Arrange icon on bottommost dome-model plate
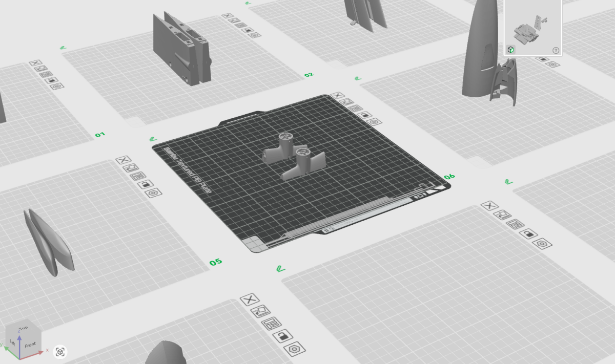 click(x=271, y=323)
